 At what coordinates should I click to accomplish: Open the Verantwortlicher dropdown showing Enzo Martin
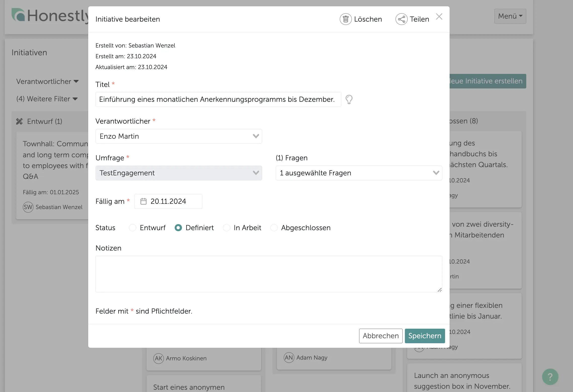coord(178,136)
